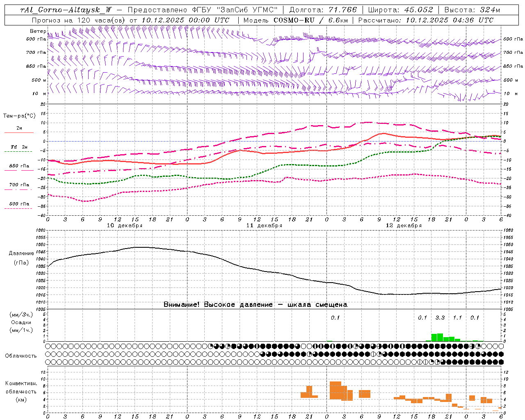The width and height of the screenshot is (525, 420).
Task: Click the Давление pressure panel label
Action: pyautogui.click(x=21, y=253)
